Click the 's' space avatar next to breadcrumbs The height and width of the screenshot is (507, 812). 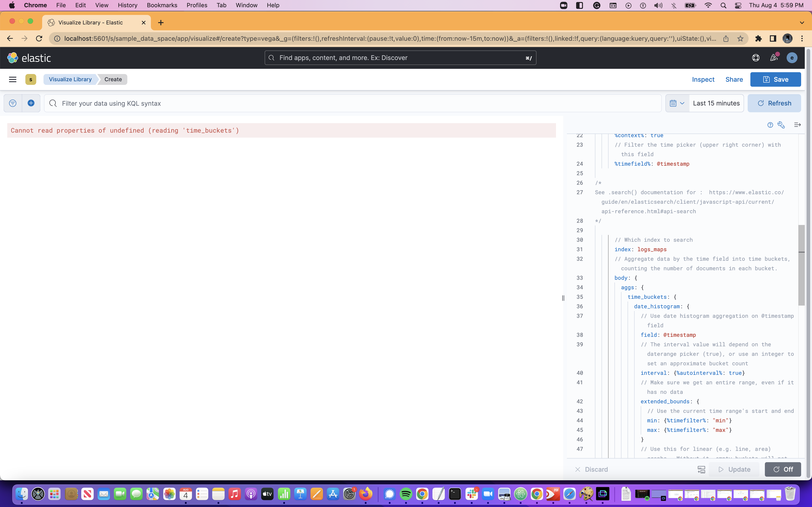(31, 79)
